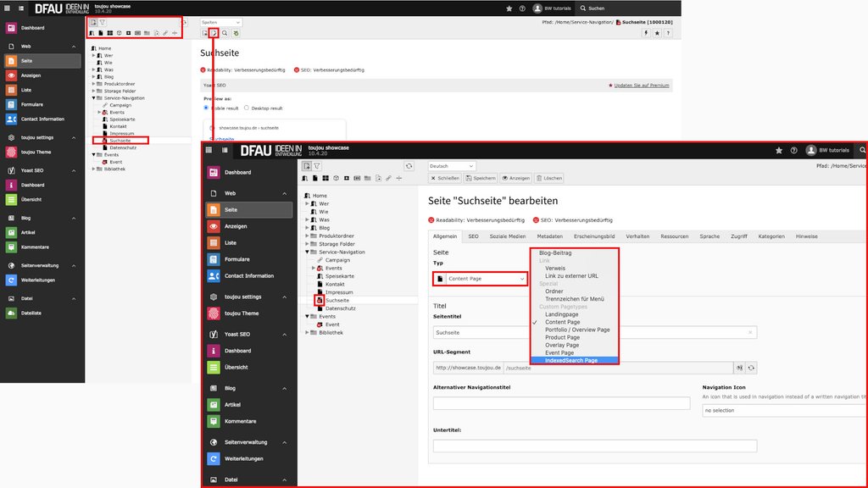Clear the Seitentitel field with the x icon
Screen dimensions: 868x488
750,333
